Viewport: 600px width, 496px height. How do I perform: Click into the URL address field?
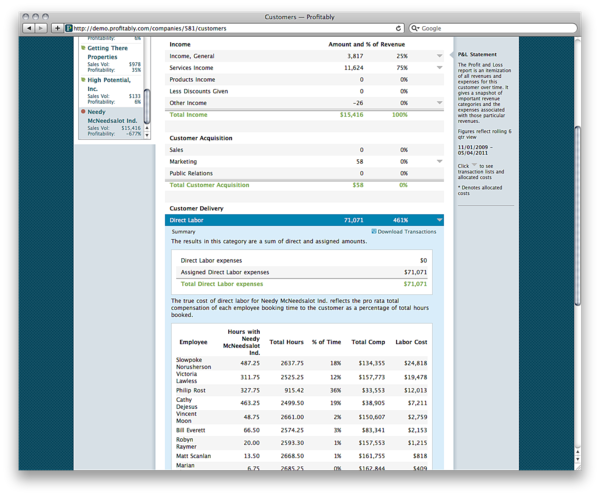(x=233, y=28)
